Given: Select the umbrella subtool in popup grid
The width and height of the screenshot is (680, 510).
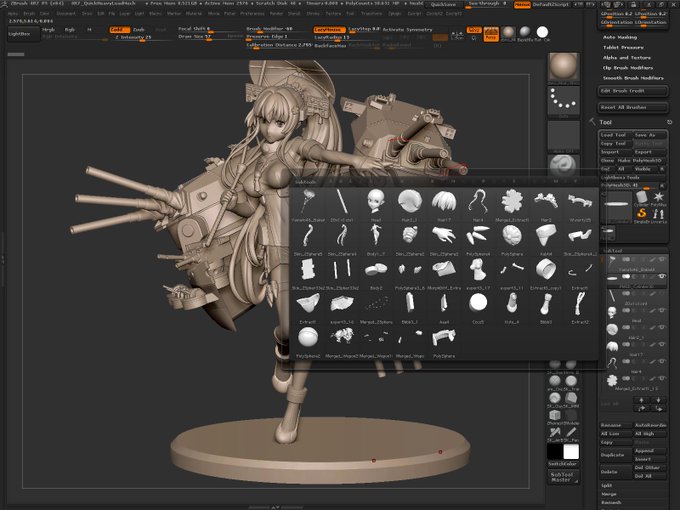Looking at the screenshot, I should point(308,202).
